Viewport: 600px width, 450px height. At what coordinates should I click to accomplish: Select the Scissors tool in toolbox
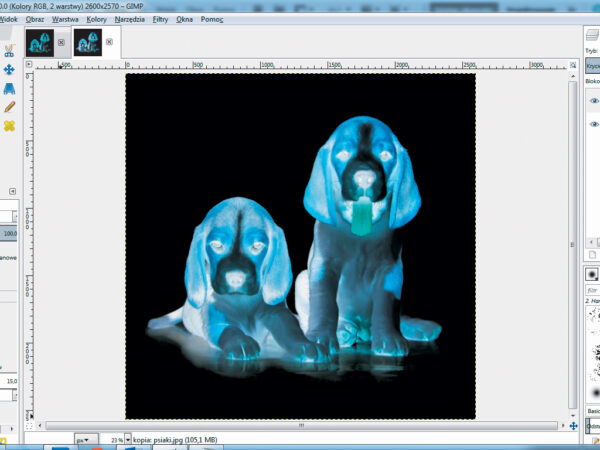click(9, 49)
